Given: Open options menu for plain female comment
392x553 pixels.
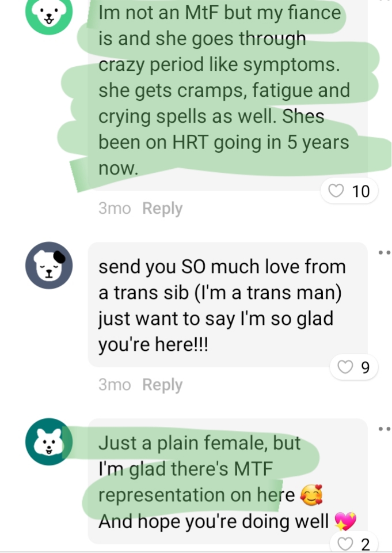Looking at the screenshot, I should tap(385, 429).
